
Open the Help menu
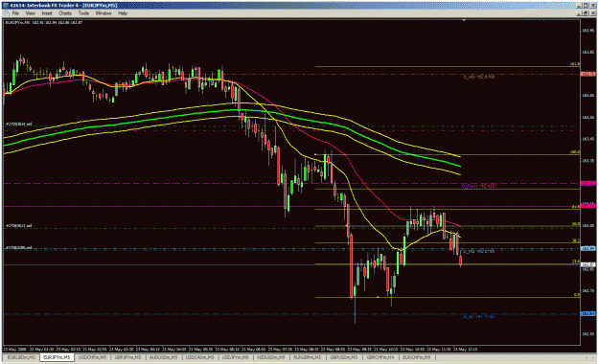[123, 13]
